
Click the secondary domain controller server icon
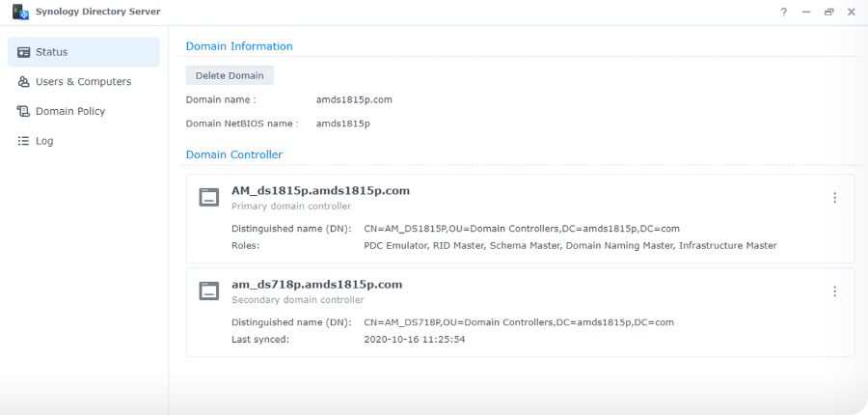209,290
